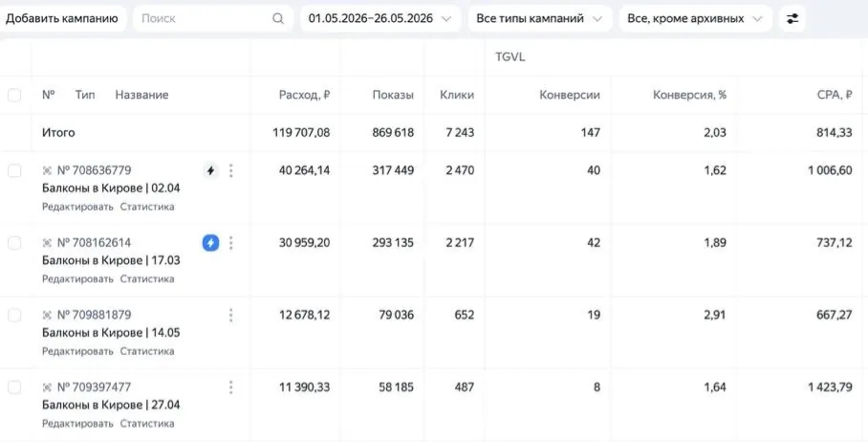
Task: Click total spend value 119 707,08
Action: coord(301,133)
